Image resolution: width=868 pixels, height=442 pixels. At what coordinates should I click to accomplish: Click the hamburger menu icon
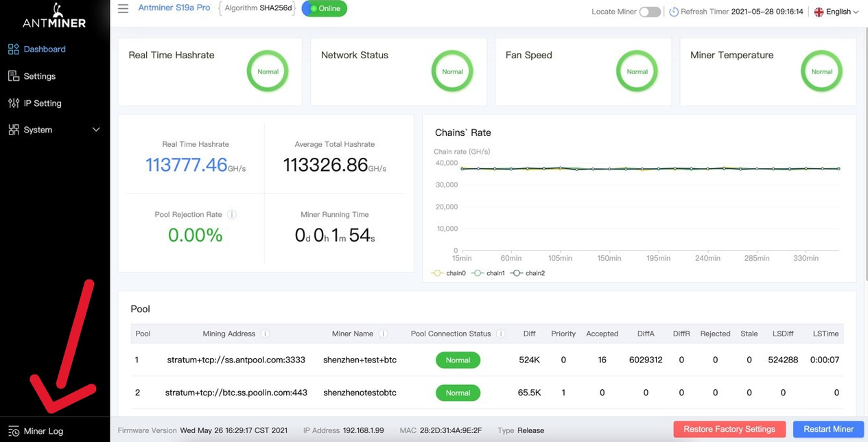click(123, 9)
